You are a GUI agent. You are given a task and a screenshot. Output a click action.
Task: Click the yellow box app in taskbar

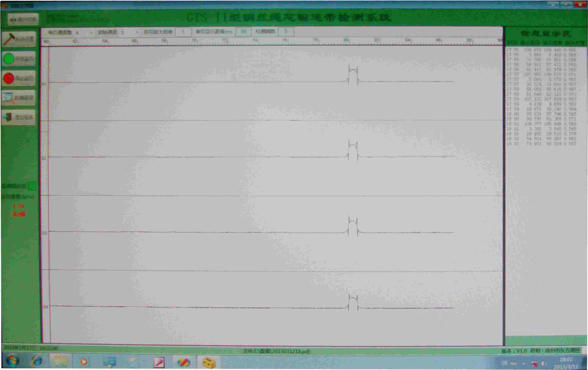(x=209, y=362)
